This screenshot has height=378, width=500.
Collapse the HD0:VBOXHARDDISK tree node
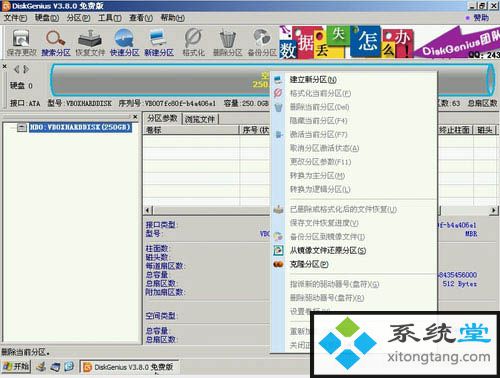(x=22, y=127)
